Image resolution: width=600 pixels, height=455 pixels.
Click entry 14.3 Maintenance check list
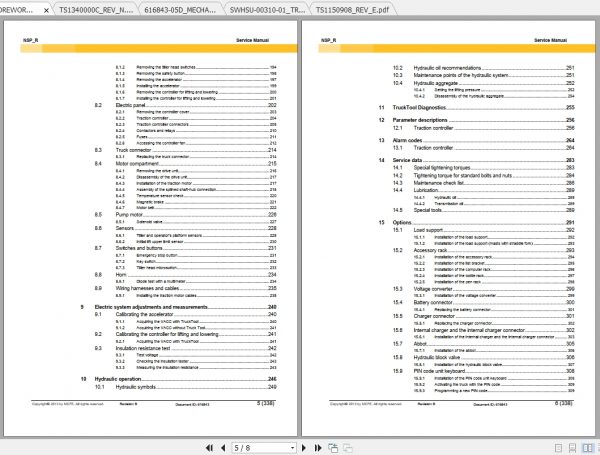[x=484, y=183]
